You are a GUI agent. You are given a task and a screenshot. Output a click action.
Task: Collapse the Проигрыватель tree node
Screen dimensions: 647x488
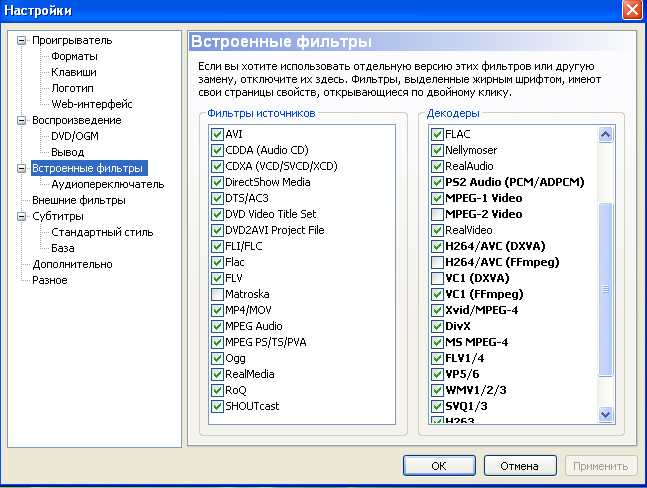(21, 40)
